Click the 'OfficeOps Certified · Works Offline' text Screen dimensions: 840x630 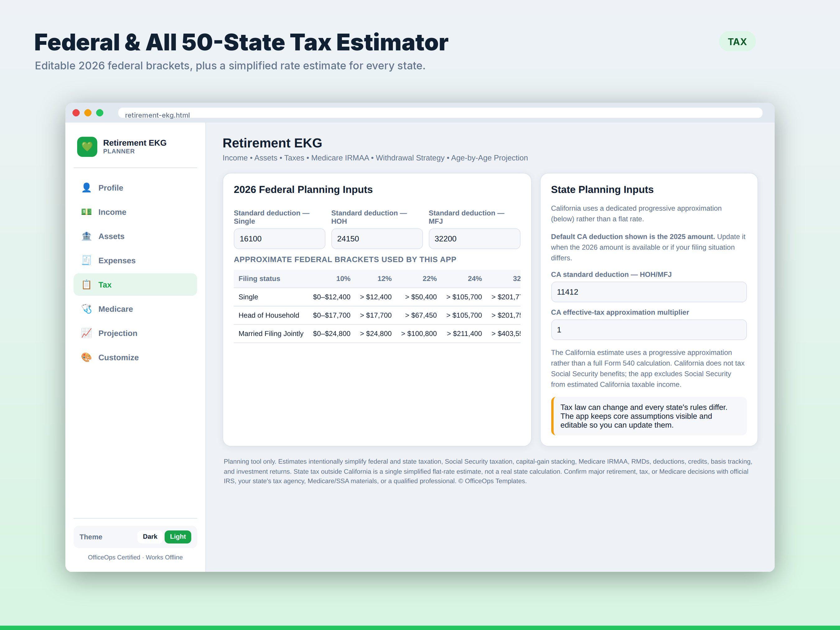click(x=135, y=557)
